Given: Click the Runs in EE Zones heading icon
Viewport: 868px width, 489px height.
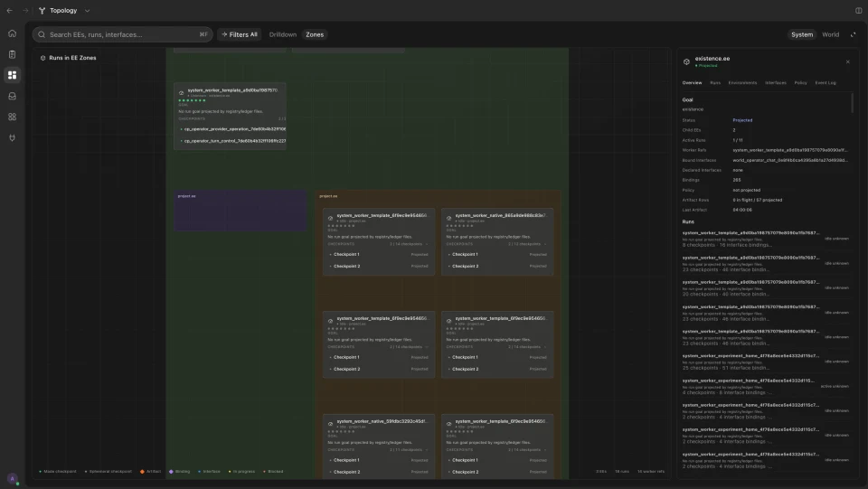Looking at the screenshot, I should pyautogui.click(x=42, y=58).
